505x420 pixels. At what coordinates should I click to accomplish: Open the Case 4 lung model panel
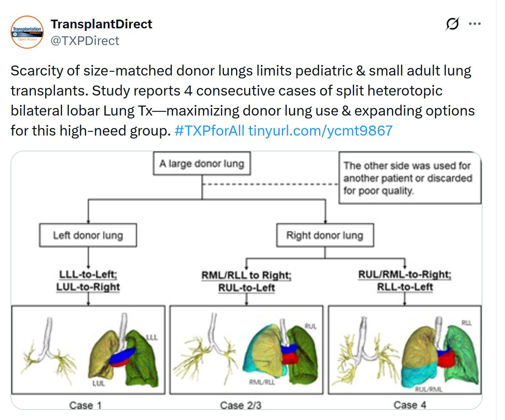(405, 350)
